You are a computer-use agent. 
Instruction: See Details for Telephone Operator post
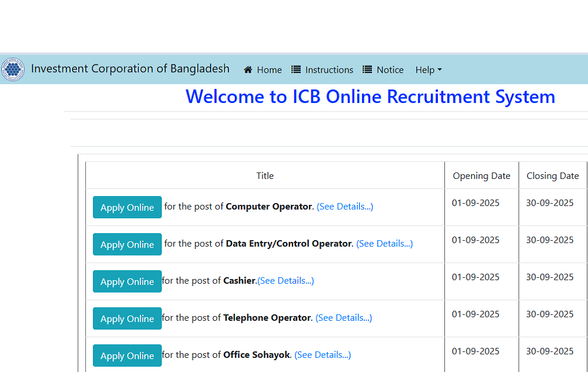click(344, 318)
